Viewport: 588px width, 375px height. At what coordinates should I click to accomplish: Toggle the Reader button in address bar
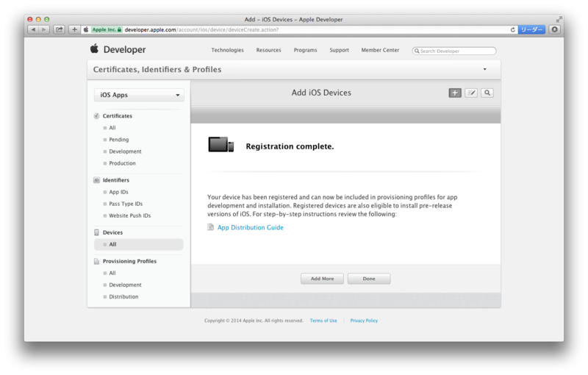531,29
